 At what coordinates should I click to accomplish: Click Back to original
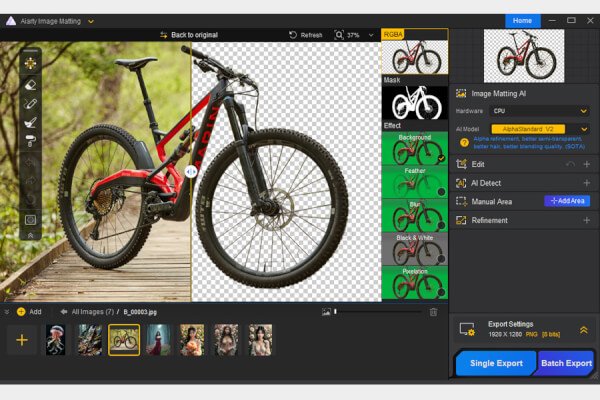click(194, 35)
